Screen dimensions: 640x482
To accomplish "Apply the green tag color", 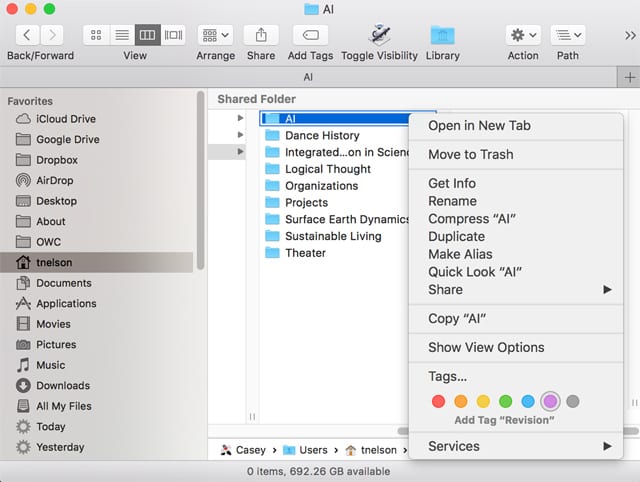I will 506,401.
